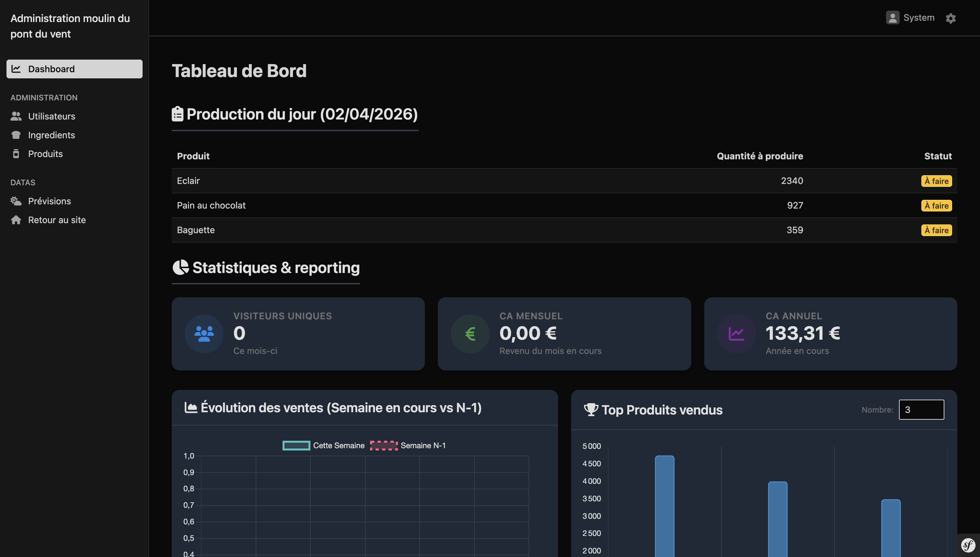This screenshot has width=980, height=557.
Task: Click the 0,00 € monthly revenue value
Action: click(528, 333)
